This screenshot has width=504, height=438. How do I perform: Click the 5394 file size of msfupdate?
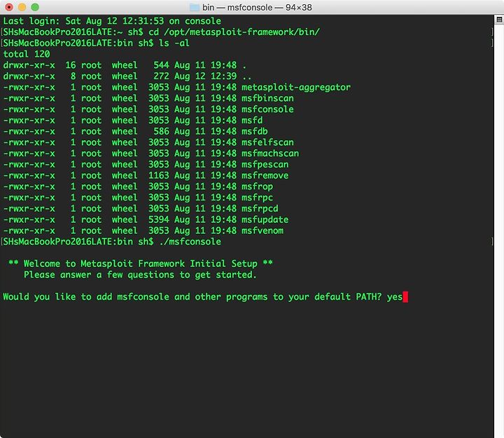(159, 219)
